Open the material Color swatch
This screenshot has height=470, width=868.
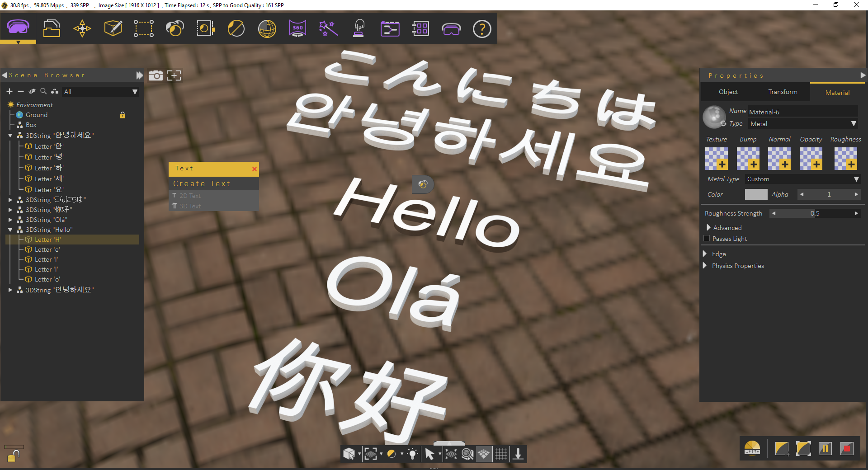pos(756,194)
